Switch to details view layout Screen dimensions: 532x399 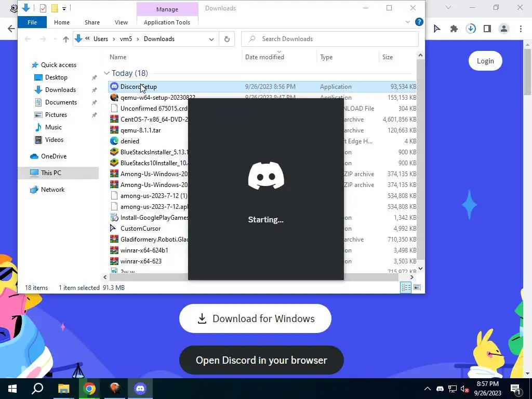click(x=406, y=287)
